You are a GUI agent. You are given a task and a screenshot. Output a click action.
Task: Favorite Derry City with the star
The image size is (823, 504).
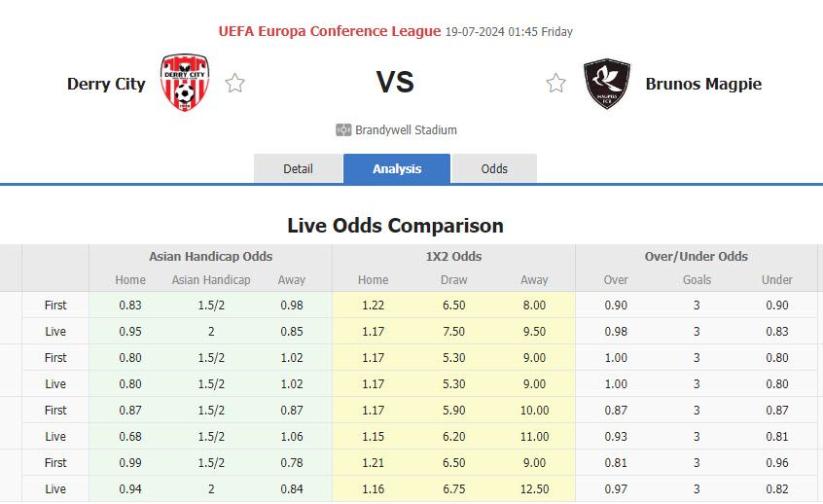point(234,84)
